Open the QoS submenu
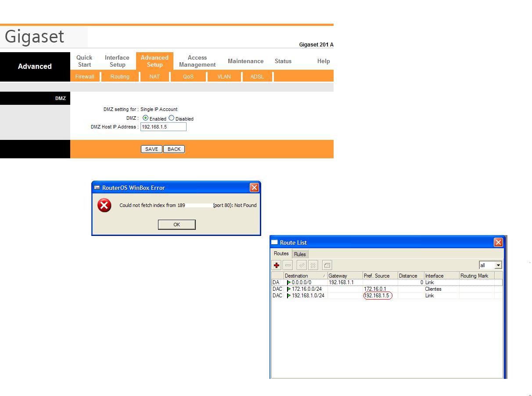Viewport: 532px width, 396px height. (188, 76)
